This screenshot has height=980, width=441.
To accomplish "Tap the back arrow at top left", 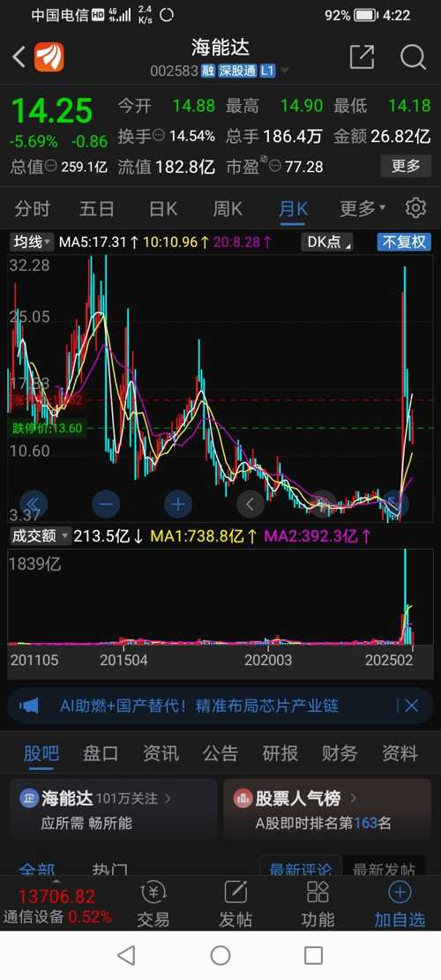I will coord(19,57).
